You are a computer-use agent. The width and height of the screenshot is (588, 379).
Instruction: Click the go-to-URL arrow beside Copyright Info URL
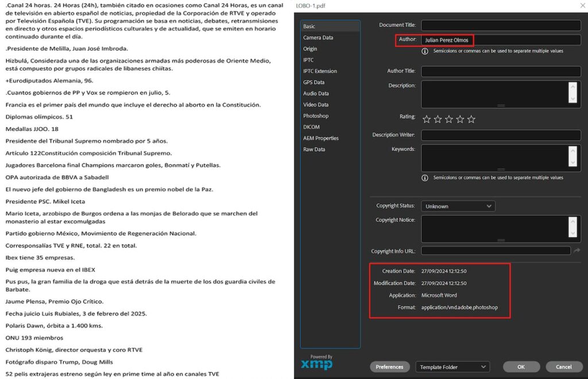point(577,251)
